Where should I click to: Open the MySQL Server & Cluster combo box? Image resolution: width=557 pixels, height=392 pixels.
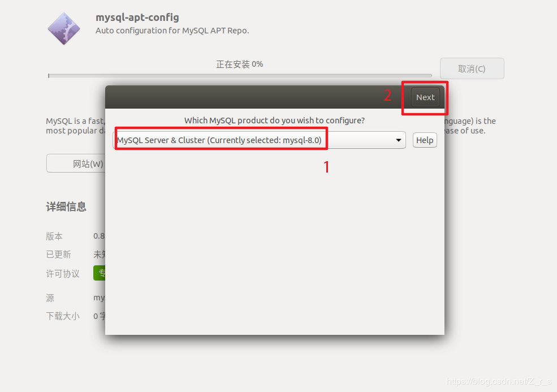pos(260,140)
